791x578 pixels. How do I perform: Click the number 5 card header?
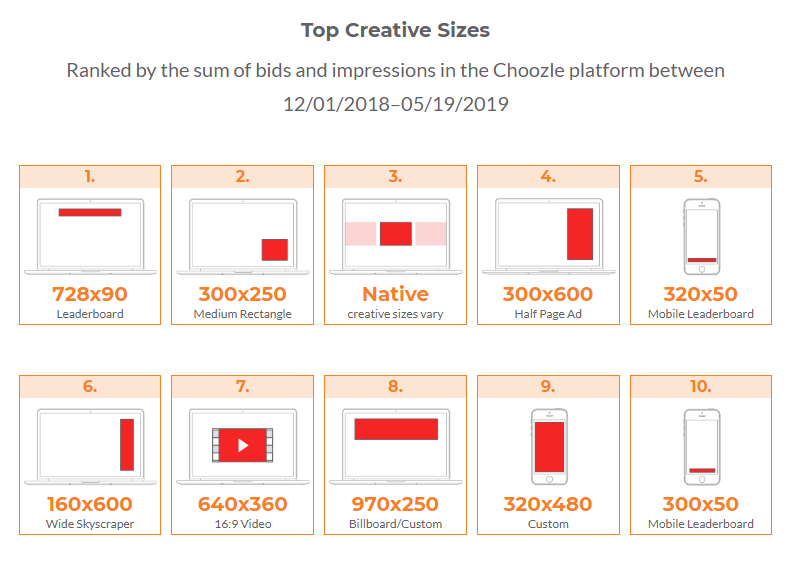(701, 177)
